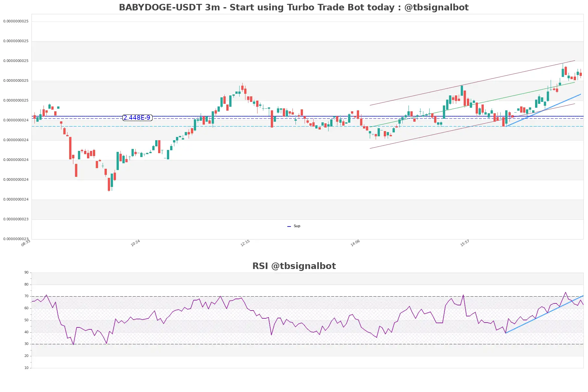Click the RSI 40 axis label

click(26, 332)
